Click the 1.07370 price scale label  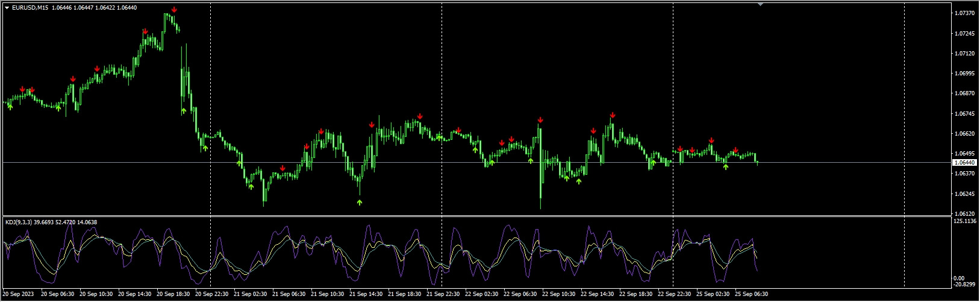click(965, 13)
